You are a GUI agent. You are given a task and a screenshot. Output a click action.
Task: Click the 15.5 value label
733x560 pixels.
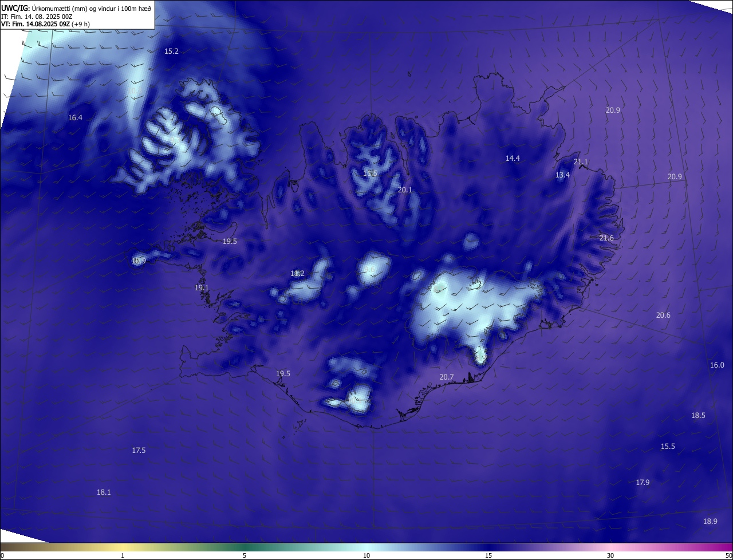point(668,446)
